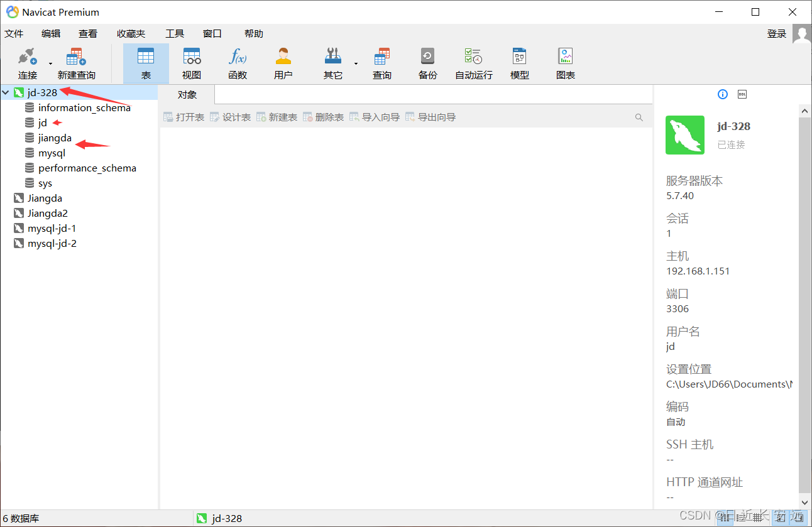812x527 pixels.
Task: Click the right panel scroll-up arrow
Action: point(805,111)
